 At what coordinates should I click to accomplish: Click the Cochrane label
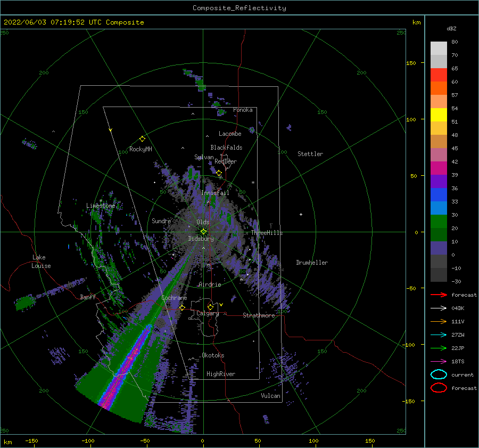(174, 298)
